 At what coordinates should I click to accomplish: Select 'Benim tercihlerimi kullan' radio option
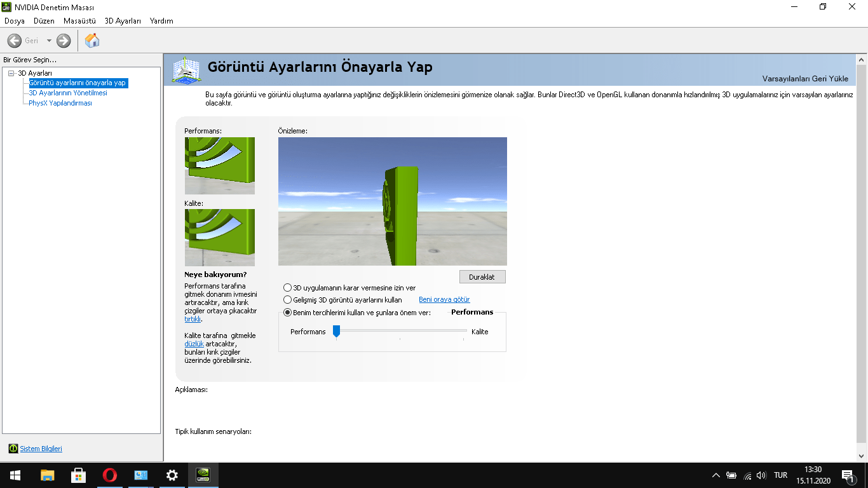coord(358,313)
